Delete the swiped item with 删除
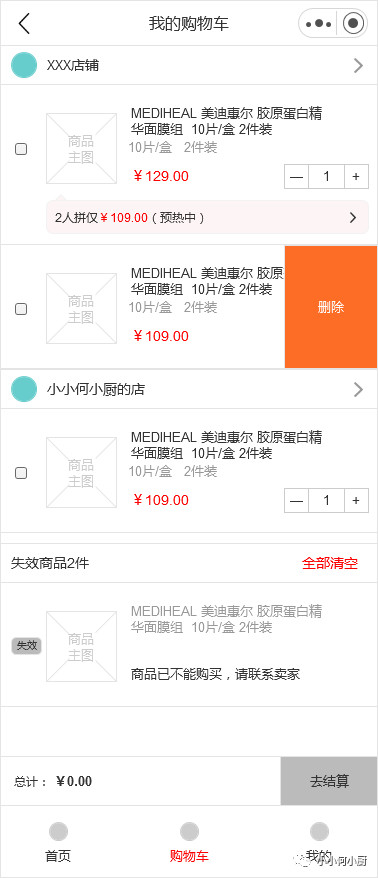 [x=331, y=307]
